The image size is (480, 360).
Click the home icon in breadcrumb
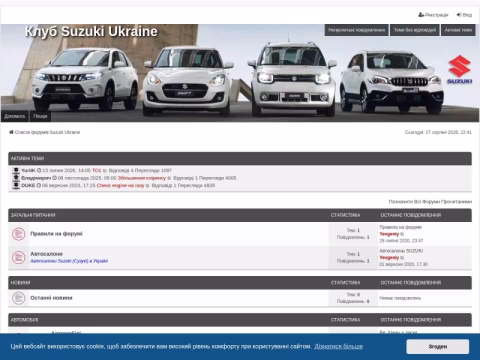11,132
